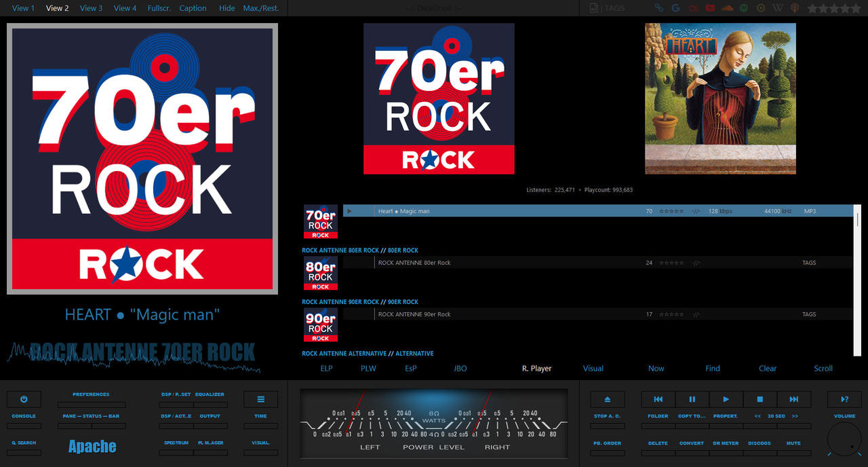The height and width of the screenshot is (467, 868).
Task: Switch to View 2
Action: pyautogui.click(x=57, y=8)
